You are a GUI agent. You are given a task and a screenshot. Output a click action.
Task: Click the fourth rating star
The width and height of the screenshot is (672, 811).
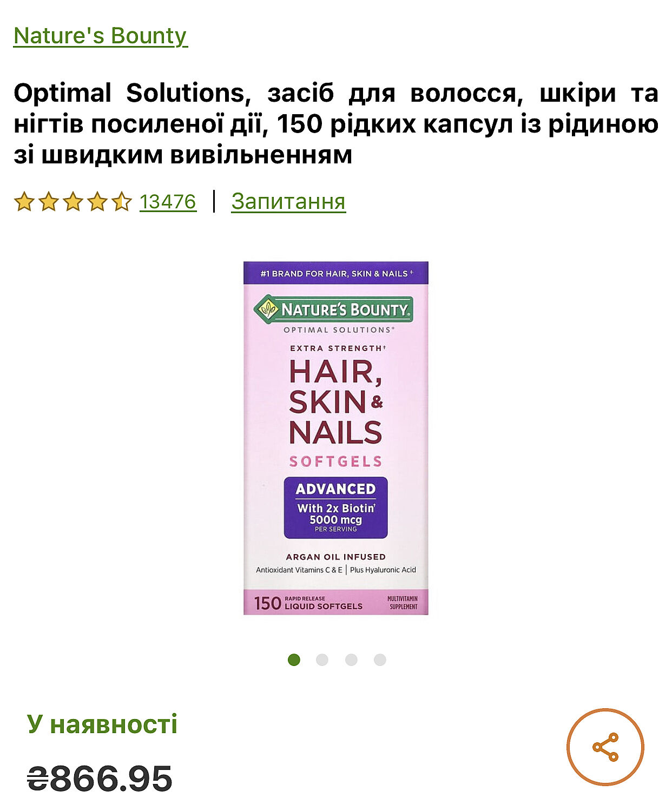pyautogui.click(x=97, y=201)
